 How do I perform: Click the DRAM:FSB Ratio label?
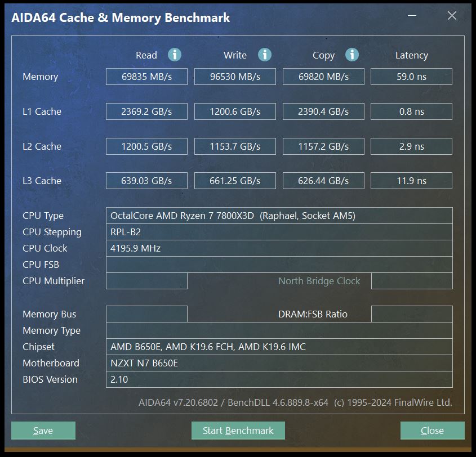pos(313,314)
